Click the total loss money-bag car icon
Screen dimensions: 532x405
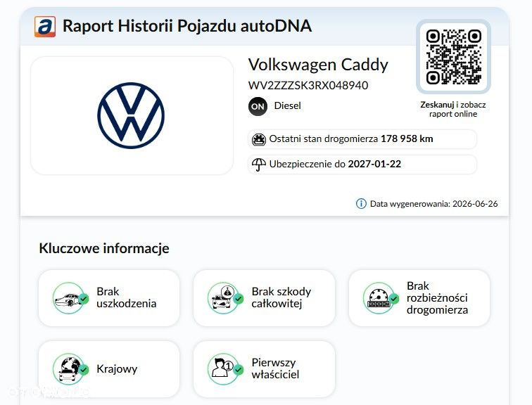click(225, 298)
